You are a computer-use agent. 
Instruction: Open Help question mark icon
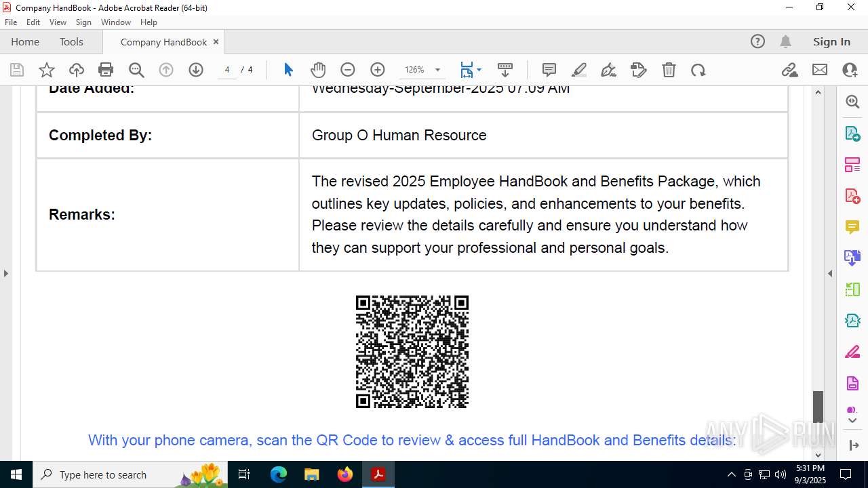[x=757, y=41]
